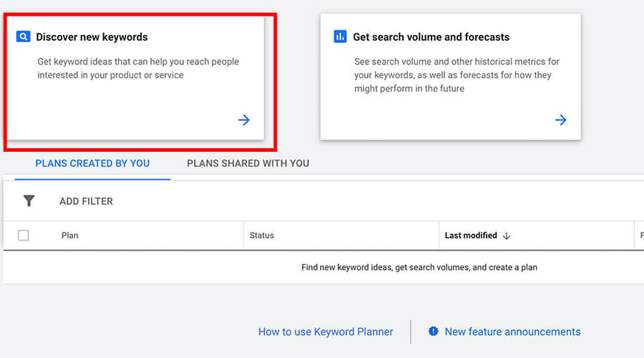Open the Discover new keywords card title
Screen dimensions: 644x358
(92, 37)
